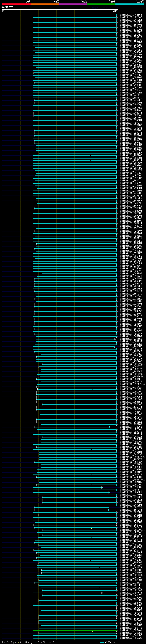Select label UniRef100_P29311
This screenshot has width=146, height=644.
pyautogui.click(x=131, y=633)
